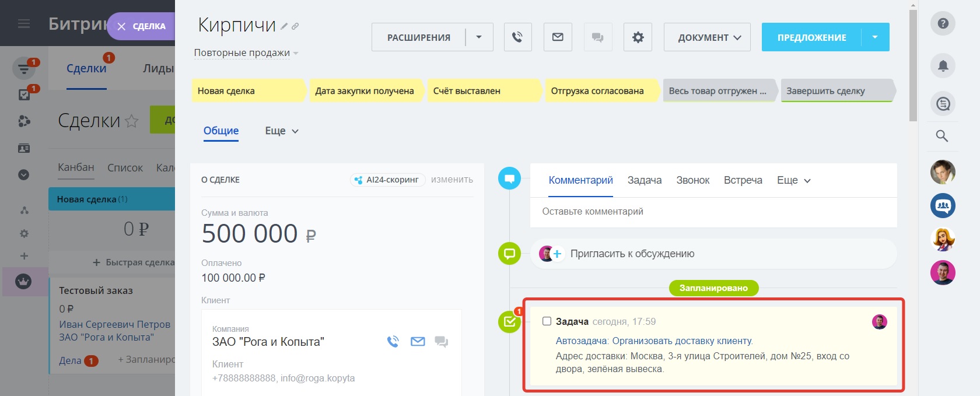980x396 pixels.
Task: Edit deal title with pencil icon
Action: pyautogui.click(x=284, y=26)
